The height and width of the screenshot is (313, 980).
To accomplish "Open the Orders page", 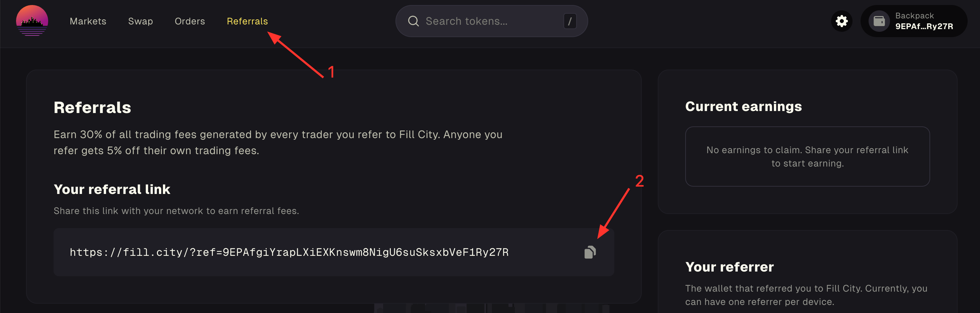I will point(189,21).
